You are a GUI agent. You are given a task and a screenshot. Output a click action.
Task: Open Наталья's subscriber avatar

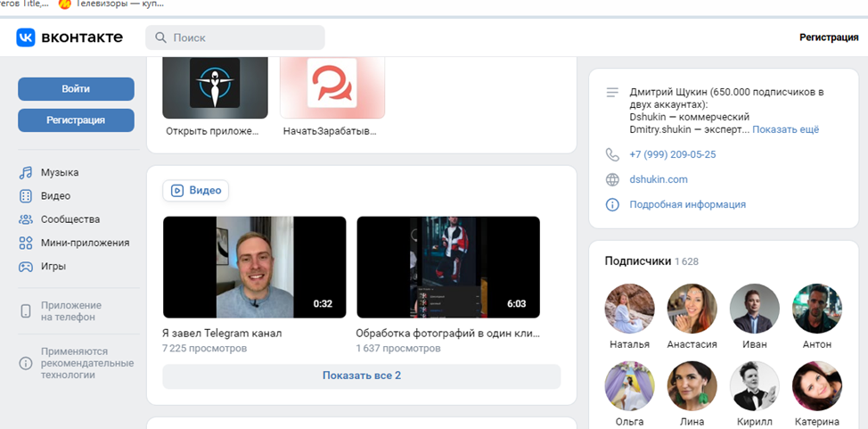(x=629, y=309)
